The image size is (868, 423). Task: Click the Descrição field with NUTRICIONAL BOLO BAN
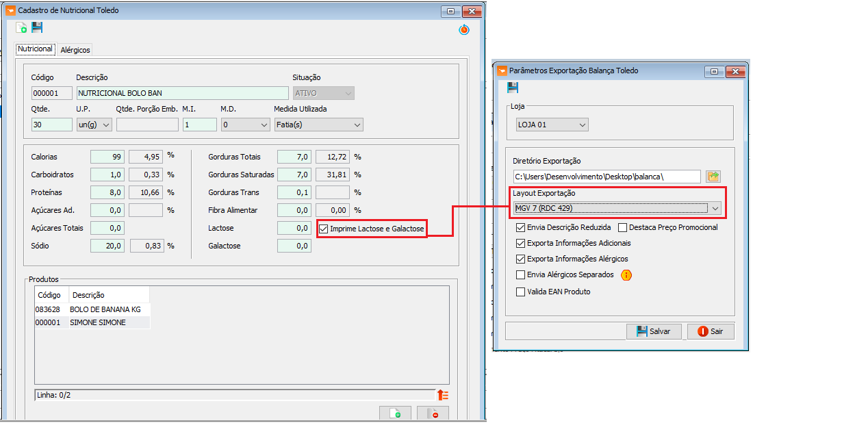coord(181,93)
